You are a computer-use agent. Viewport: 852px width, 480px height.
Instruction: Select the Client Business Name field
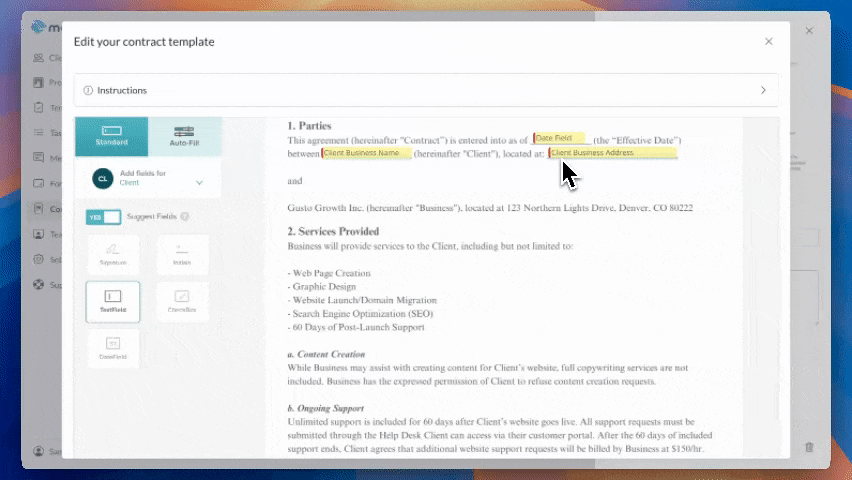(367, 153)
